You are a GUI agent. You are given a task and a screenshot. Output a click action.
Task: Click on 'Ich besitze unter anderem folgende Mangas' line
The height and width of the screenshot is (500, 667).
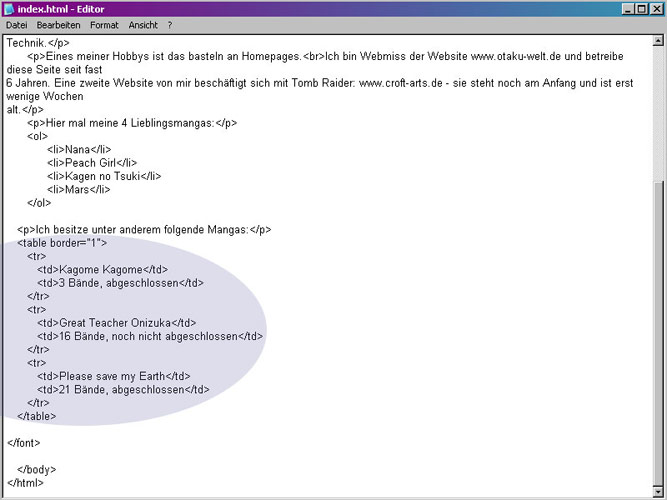click(x=144, y=230)
